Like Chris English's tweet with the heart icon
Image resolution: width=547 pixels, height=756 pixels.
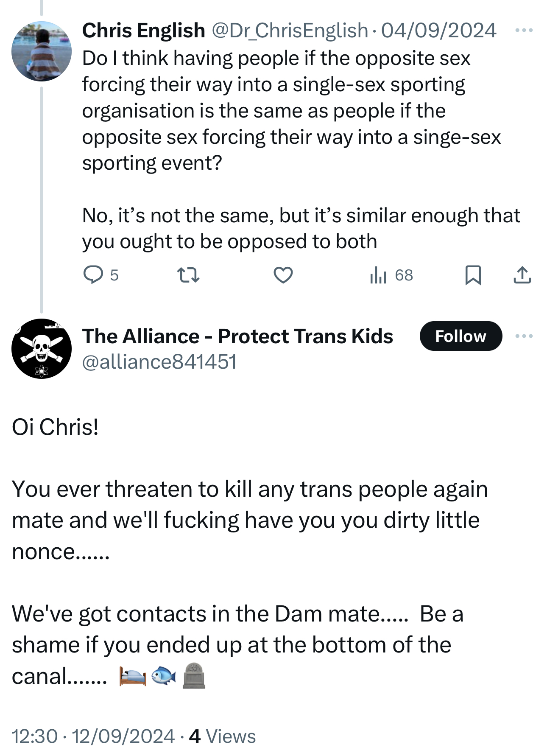coord(283,275)
